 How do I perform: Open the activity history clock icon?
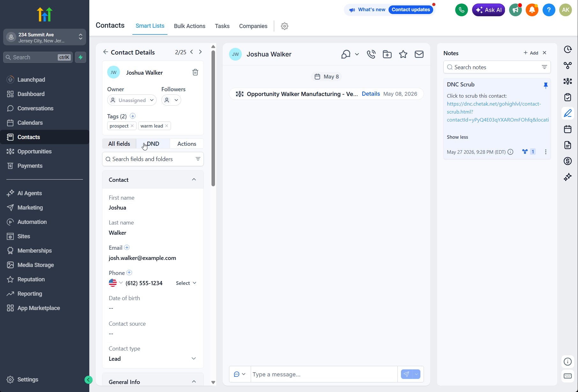point(567,49)
